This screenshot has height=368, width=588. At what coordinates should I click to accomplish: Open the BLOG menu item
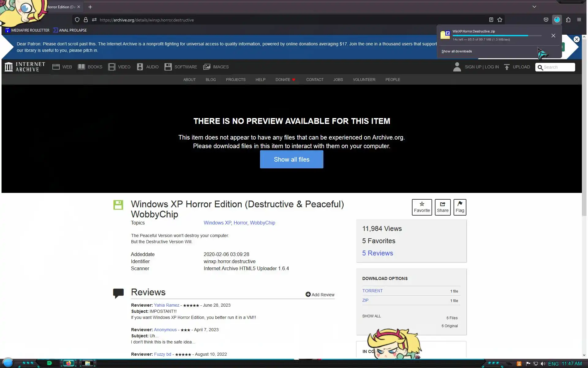point(211,80)
